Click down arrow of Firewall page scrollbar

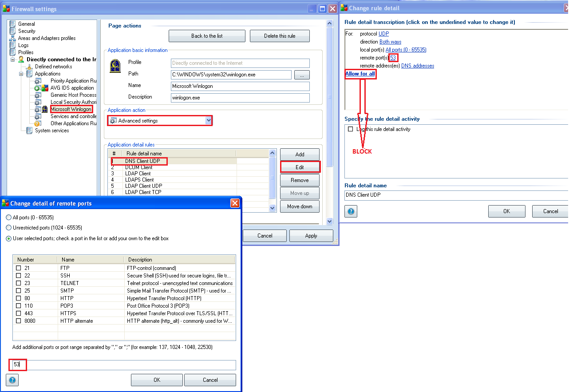[x=329, y=221]
